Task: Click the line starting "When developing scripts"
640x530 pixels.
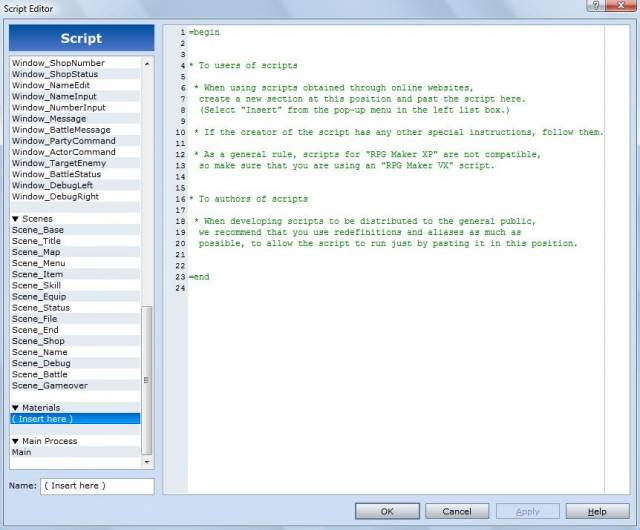Action: click(x=365, y=221)
